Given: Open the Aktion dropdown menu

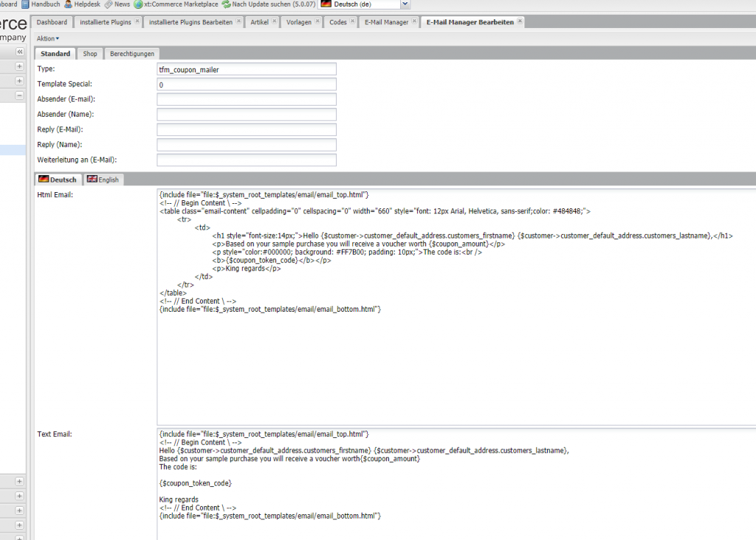Looking at the screenshot, I should (x=48, y=38).
